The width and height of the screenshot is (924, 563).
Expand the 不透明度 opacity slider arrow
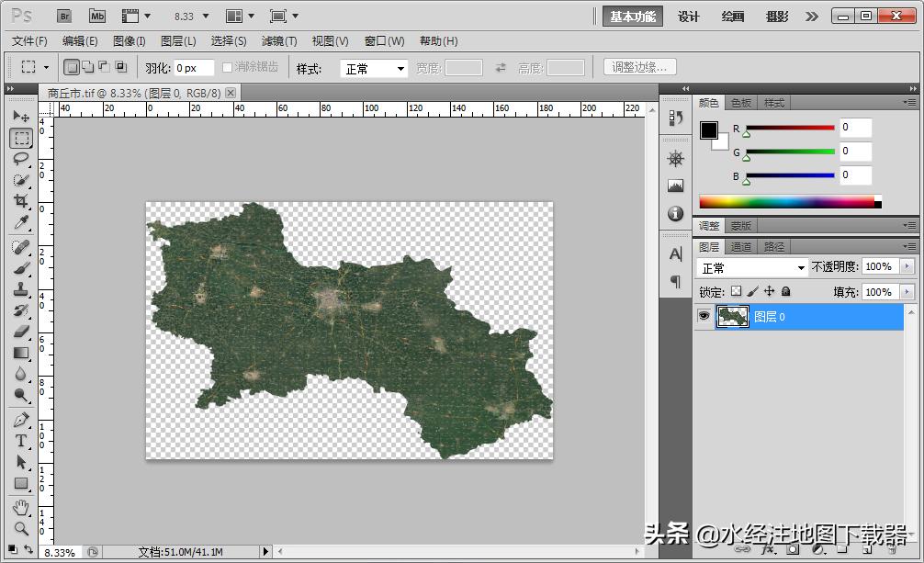pyautogui.click(x=907, y=266)
